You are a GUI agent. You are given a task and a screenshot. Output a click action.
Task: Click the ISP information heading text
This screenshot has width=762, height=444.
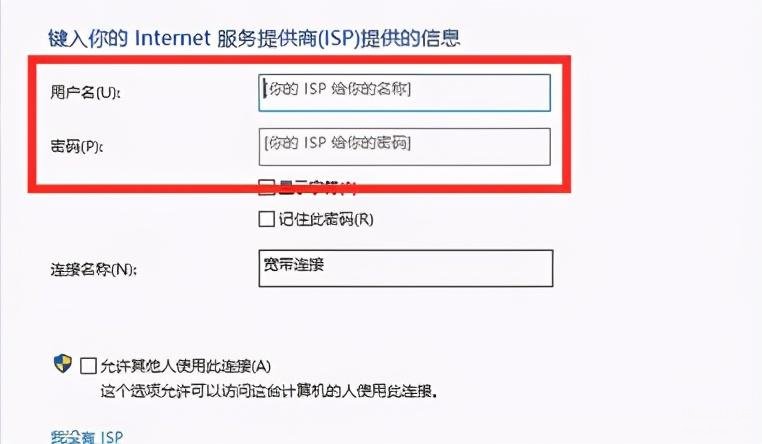coord(254,38)
